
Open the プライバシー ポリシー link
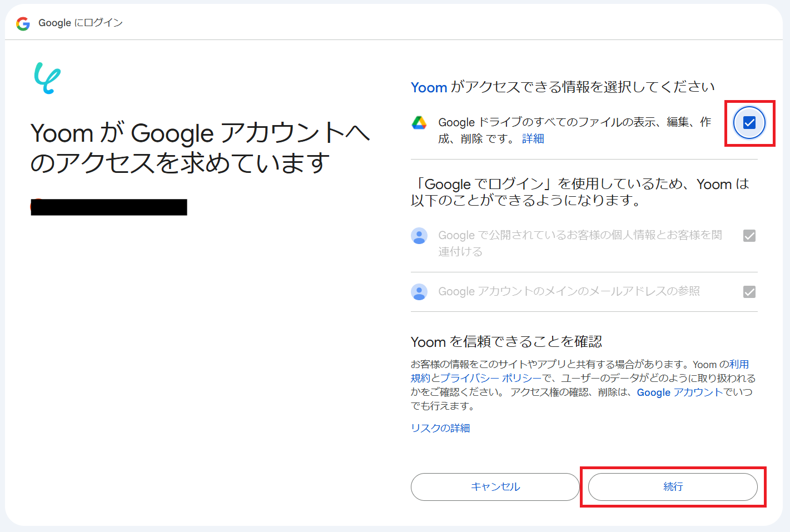click(x=491, y=378)
